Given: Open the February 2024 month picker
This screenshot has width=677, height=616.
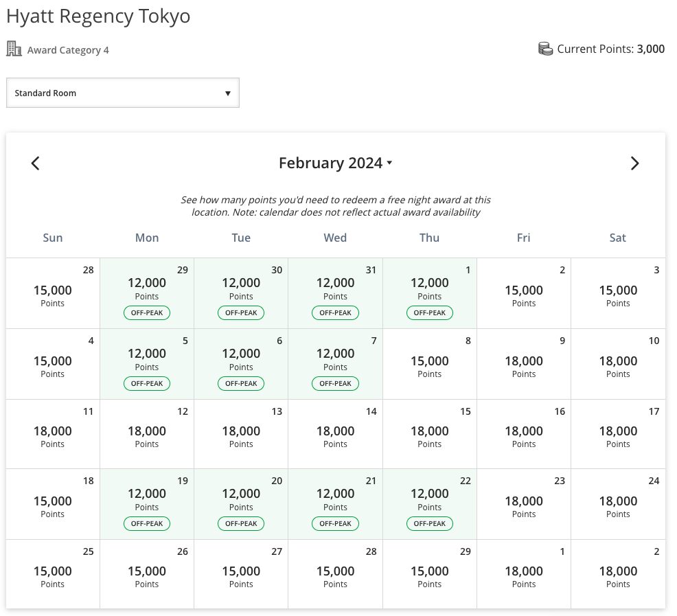Looking at the screenshot, I should [335, 163].
